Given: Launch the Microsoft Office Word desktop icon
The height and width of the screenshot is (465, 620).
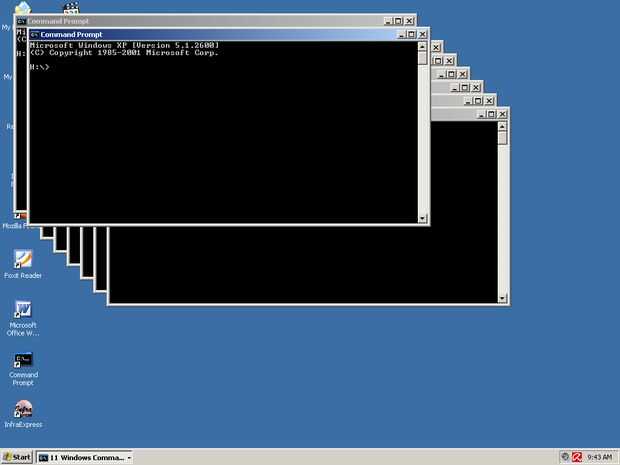Looking at the screenshot, I should (23, 318).
